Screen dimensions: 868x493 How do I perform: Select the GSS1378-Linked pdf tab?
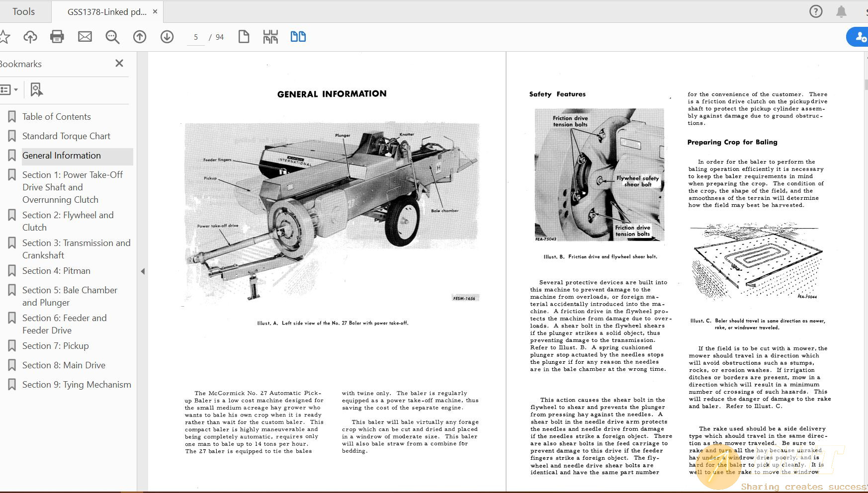107,12
